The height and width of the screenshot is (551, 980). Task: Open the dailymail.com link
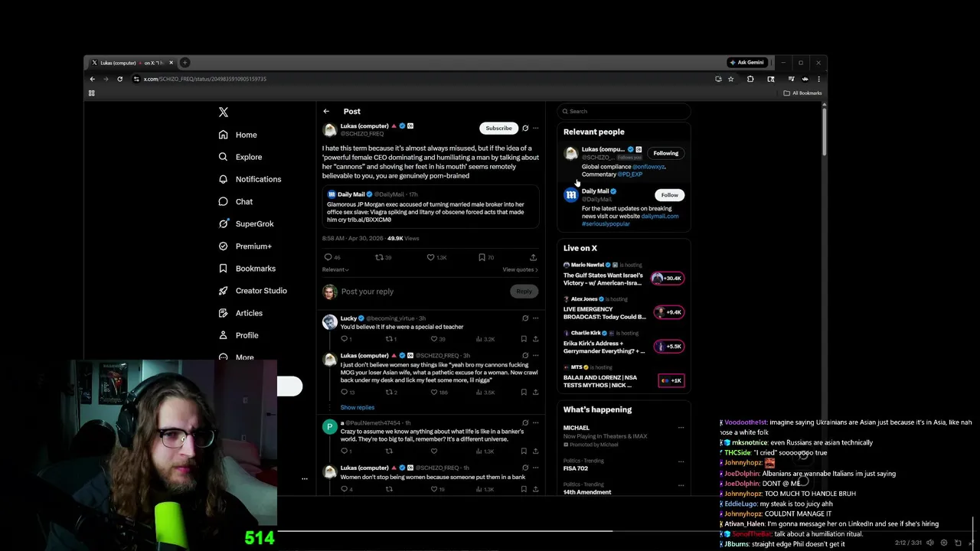[660, 217]
